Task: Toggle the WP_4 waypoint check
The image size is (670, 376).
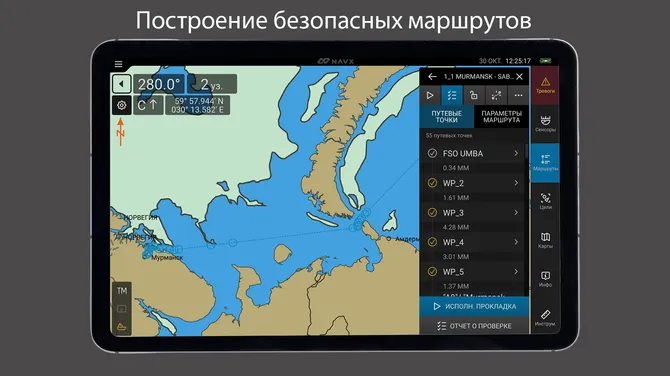Action: pos(432,242)
